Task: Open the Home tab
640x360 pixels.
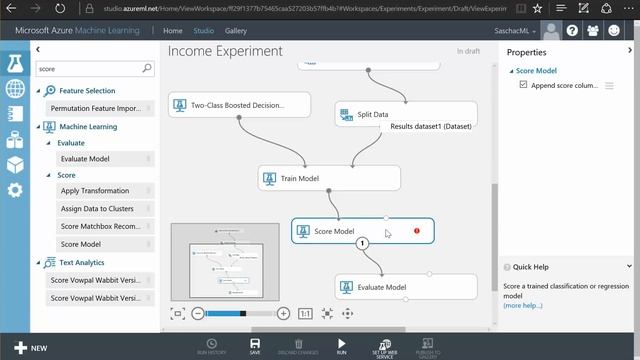Action: (x=173, y=31)
